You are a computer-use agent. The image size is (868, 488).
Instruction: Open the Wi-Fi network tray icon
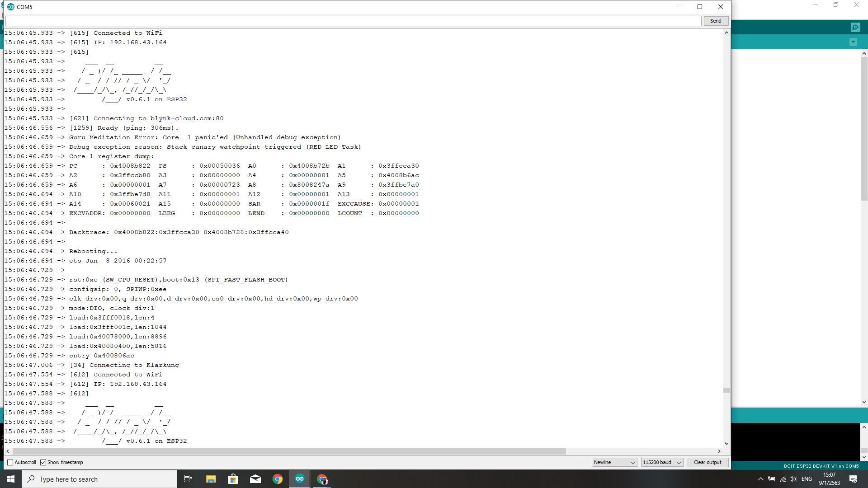click(x=783, y=479)
